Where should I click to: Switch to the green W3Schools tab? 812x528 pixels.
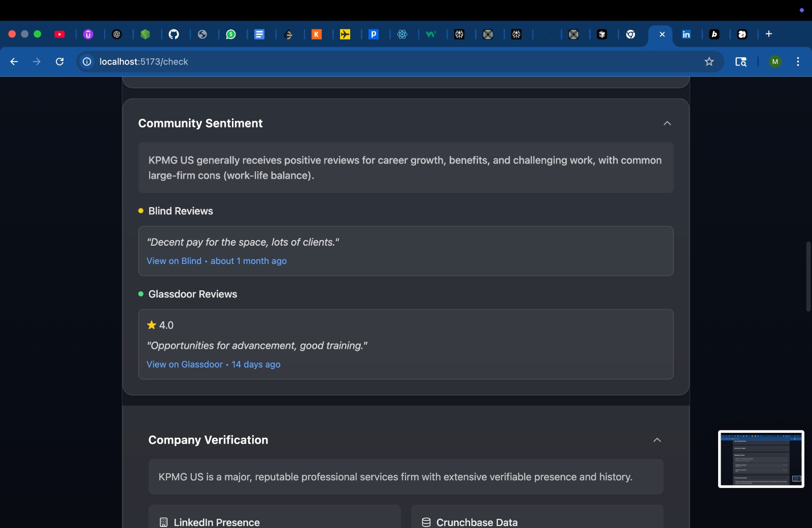(431, 34)
